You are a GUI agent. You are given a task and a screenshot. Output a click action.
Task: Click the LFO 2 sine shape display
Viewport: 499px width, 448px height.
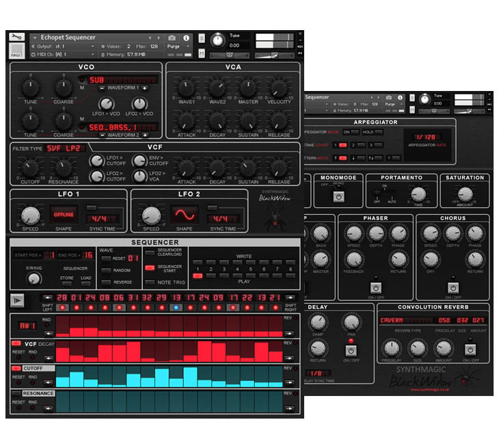(x=185, y=215)
